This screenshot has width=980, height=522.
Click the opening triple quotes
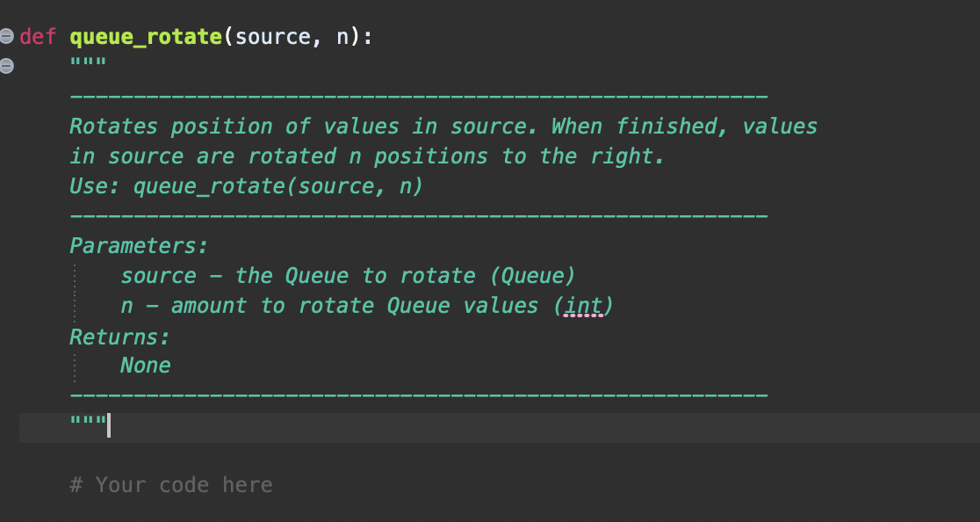click(x=89, y=66)
